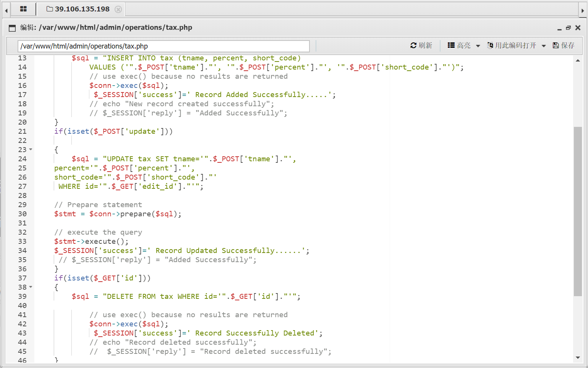Viewport: 588px width, 368px height.
Task: Open the 高亮 syntax highlight dropdown
Action: pyautogui.click(x=463, y=45)
